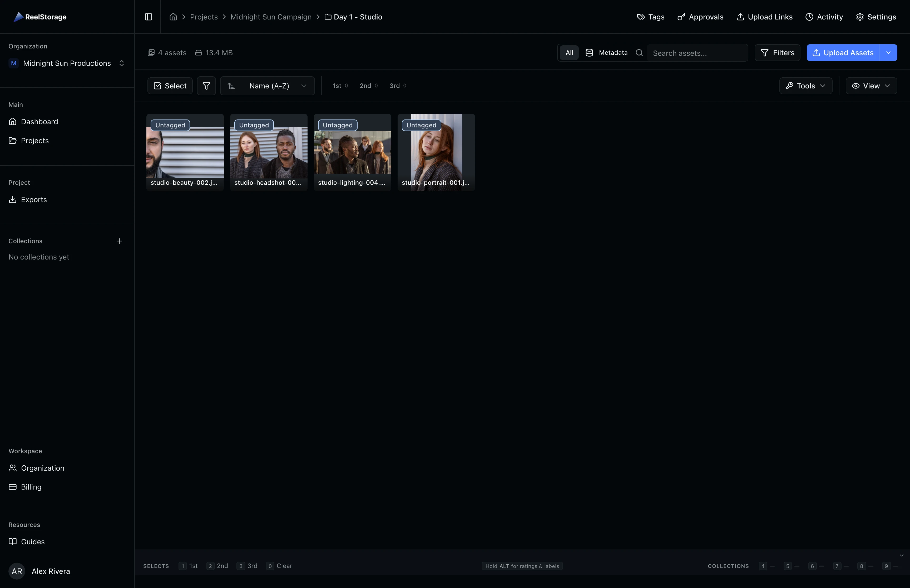Enable the All assets filter
This screenshot has width=910, height=588.
coord(568,52)
